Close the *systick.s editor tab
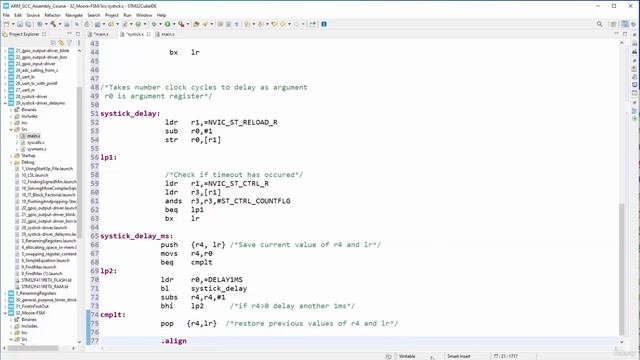This screenshot has width=640, height=360. click(x=148, y=34)
